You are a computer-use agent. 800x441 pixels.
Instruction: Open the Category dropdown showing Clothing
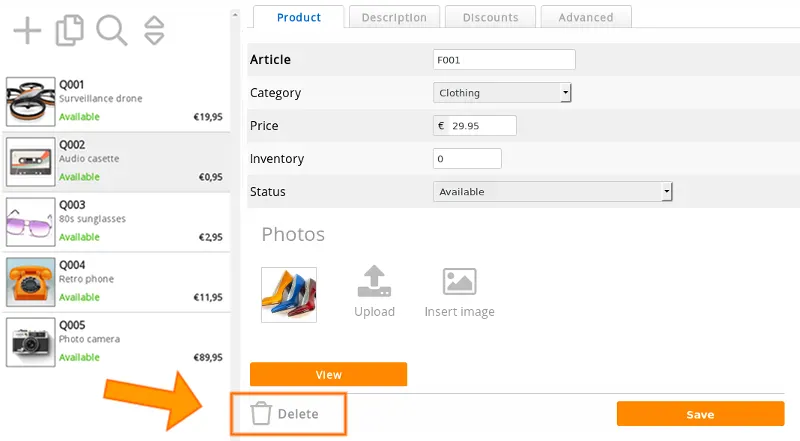[x=502, y=93]
